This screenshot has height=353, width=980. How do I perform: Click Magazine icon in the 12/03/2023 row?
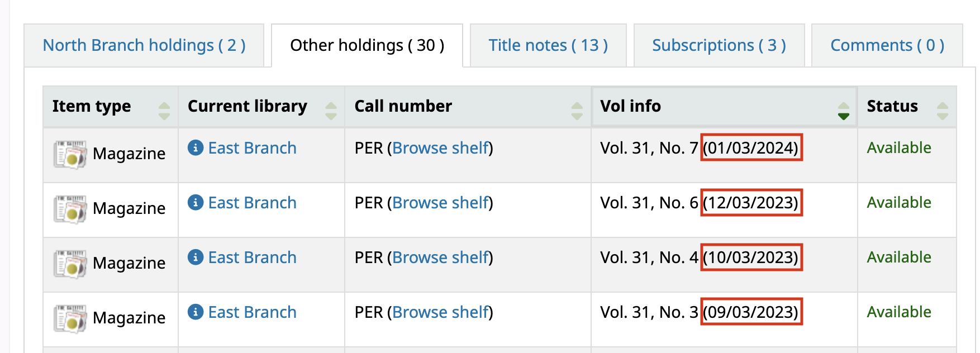click(x=70, y=209)
